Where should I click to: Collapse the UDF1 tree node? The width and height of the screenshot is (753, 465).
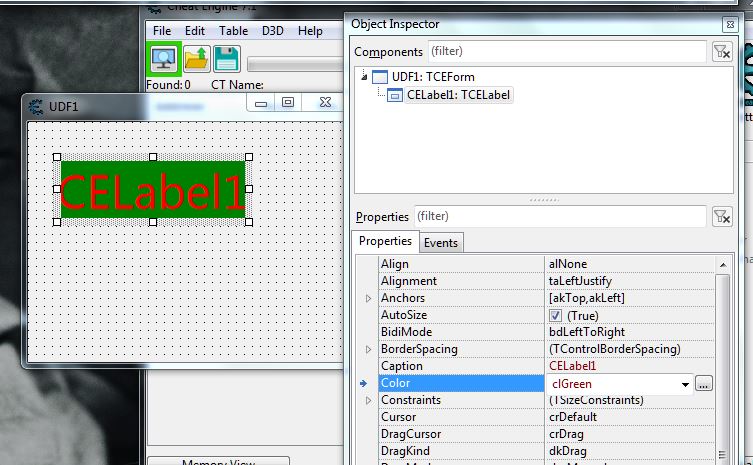click(x=363, y=76)
